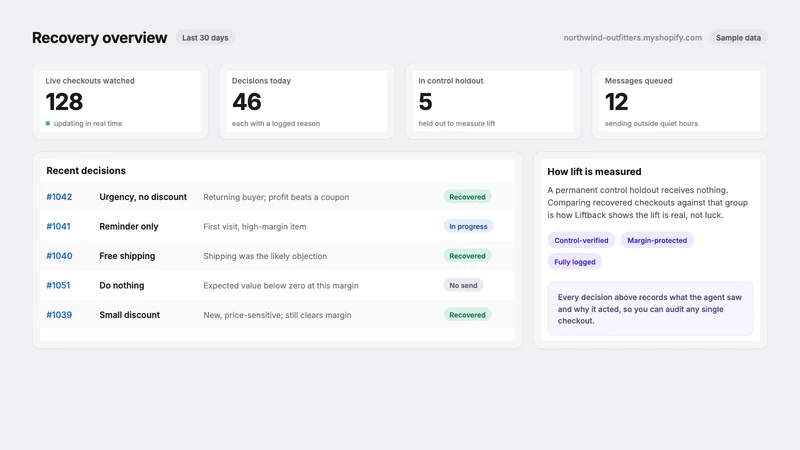Click reason 'Returning buyer; profit beats a coupon'
The height and width of the screenshot is (450, 800).
tap(276, 197)
